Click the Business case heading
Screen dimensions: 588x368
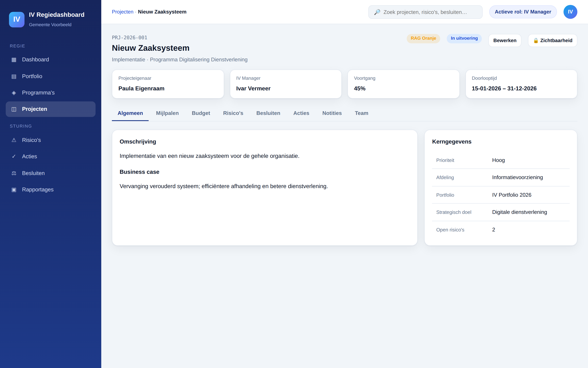139,172
